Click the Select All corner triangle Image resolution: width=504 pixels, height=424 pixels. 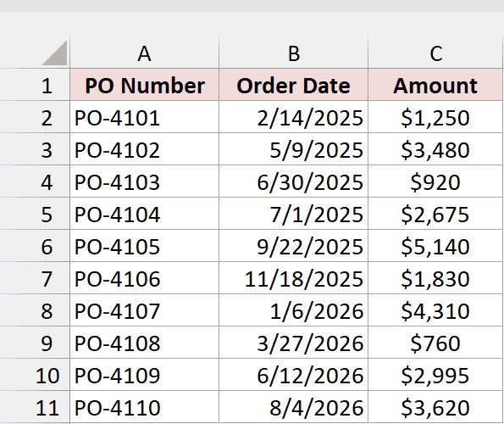click(x=55, y=53)
